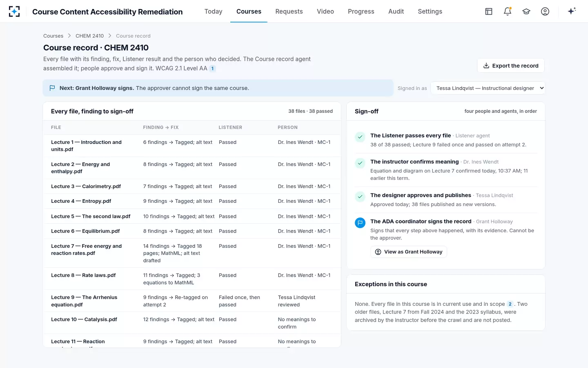Click the Listener passes check icon

point(360,137)
